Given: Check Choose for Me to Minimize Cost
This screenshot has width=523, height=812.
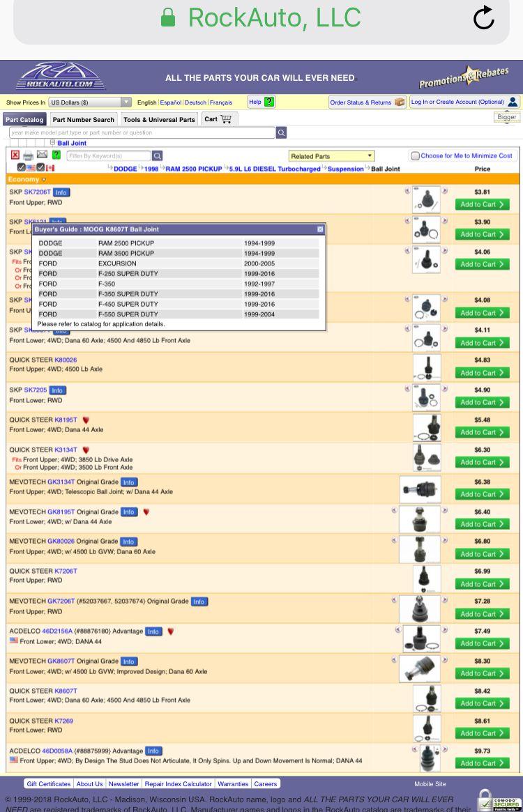Looking at the screenshot, I should [x=415, y=155].
